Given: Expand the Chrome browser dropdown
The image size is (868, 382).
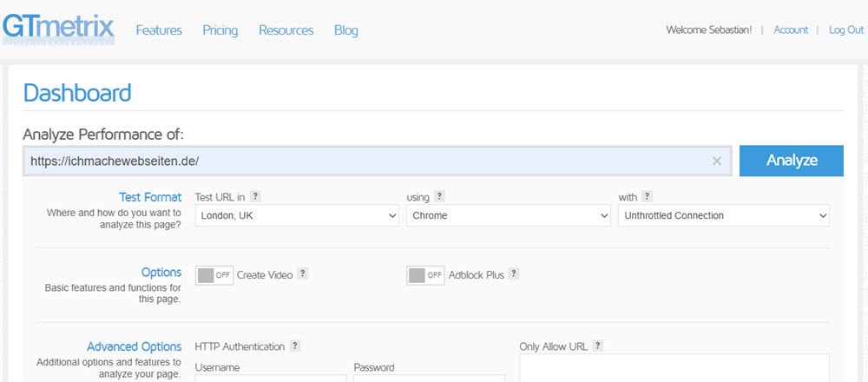Looking at the screenshot, I should pyautogui.click(x=508, y=215).
